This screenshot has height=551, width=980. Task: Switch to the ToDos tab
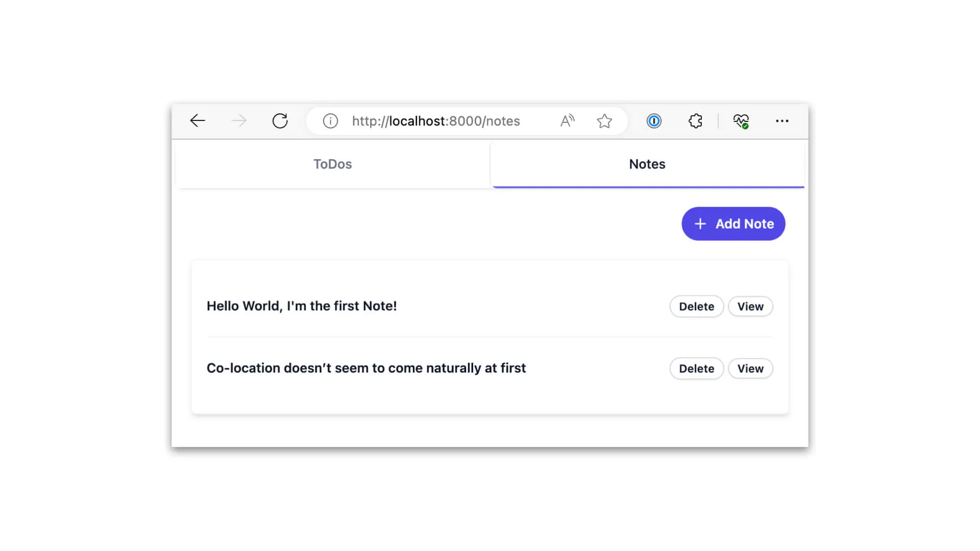[332, 164]
